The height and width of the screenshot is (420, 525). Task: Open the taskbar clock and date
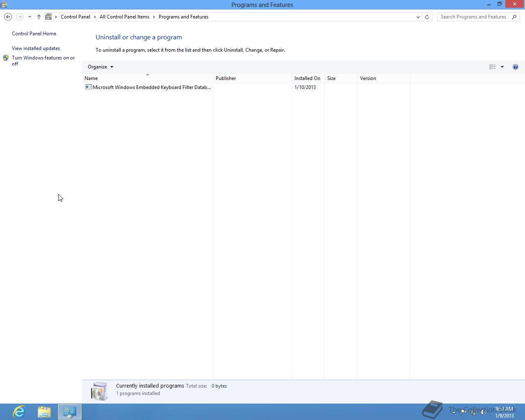pyautogui.click(x=504, y=412)
